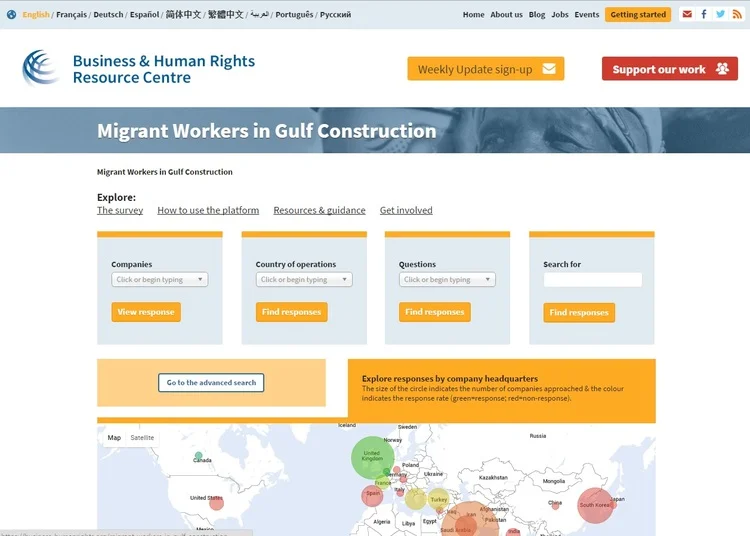Click Business & Human Rights Resource Centre title

[164, 69]
